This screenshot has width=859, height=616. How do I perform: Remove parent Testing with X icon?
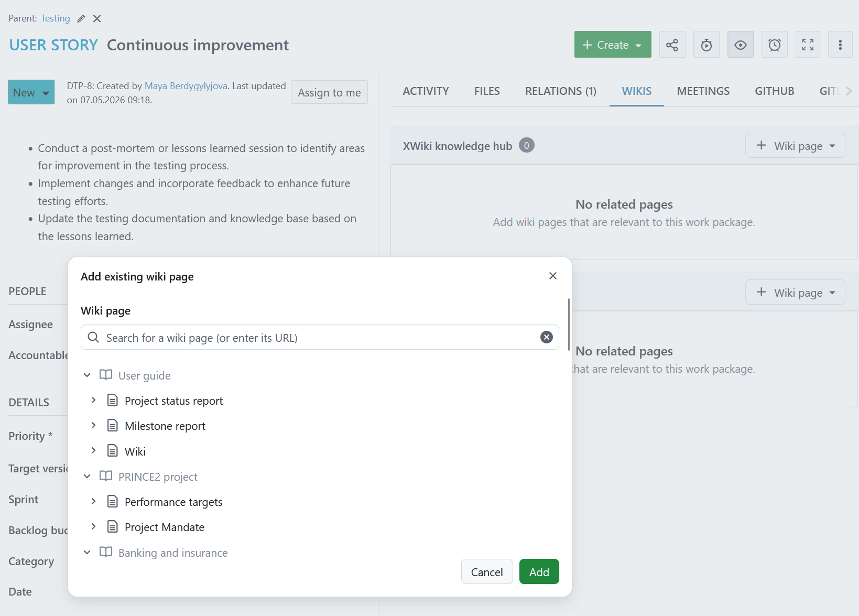point(97,19)
